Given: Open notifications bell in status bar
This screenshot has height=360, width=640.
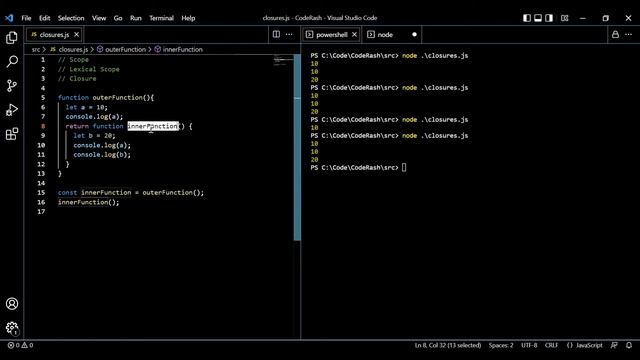Looking at the screenshot, I should [x=629, y=345].
